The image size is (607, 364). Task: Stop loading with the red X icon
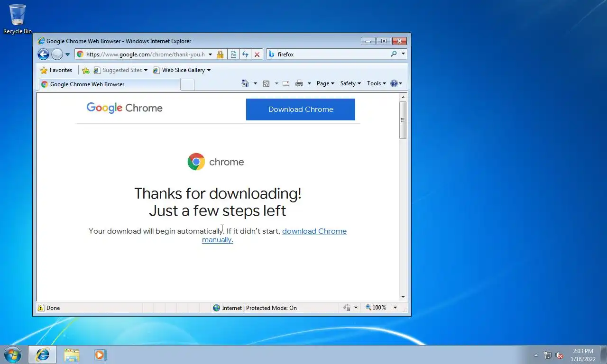pyautogui.click(x=257, y=55)
